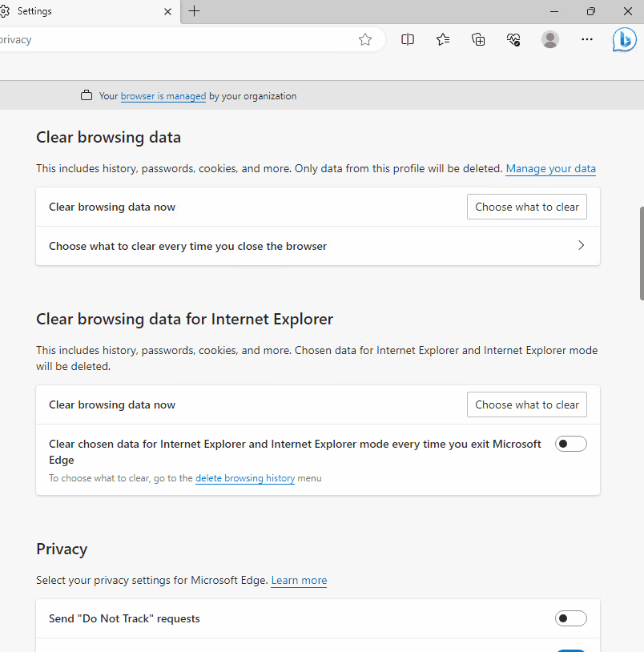Click Choose what to clear for Internet Explorer

[x=526, y=404]
